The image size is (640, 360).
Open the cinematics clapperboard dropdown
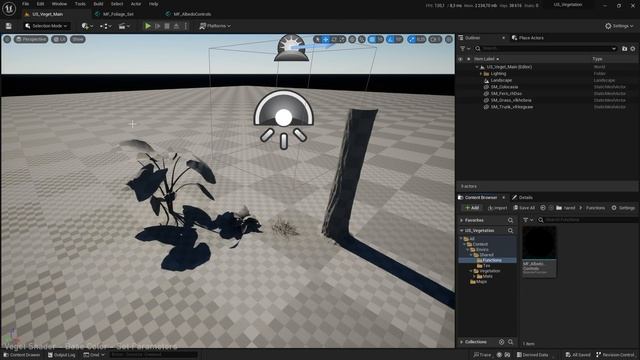[124, 26]
